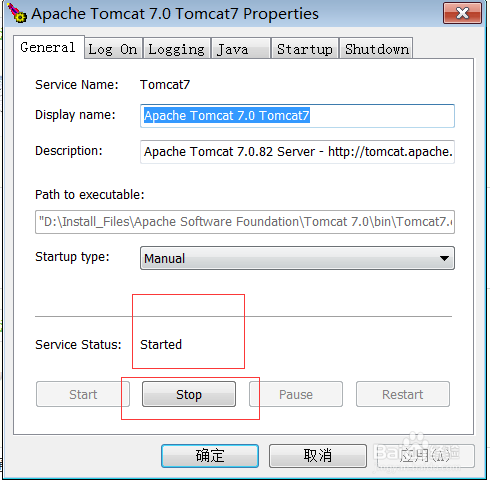Cancel using the 取消 button
The image size is (490, 485).
click(x=318, y=456)
